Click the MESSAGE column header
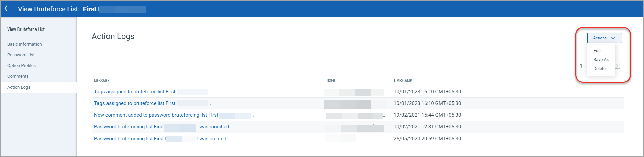Screen dimensions: 644x157 101,81
